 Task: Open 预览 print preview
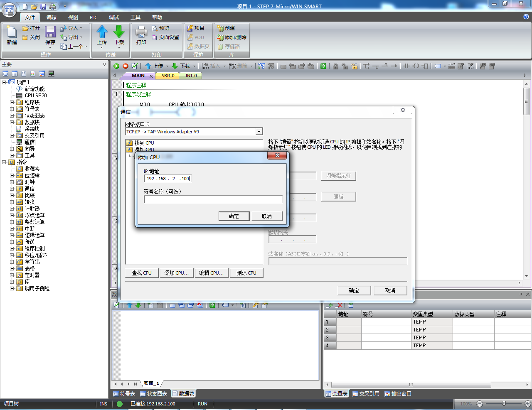[160, 28]
